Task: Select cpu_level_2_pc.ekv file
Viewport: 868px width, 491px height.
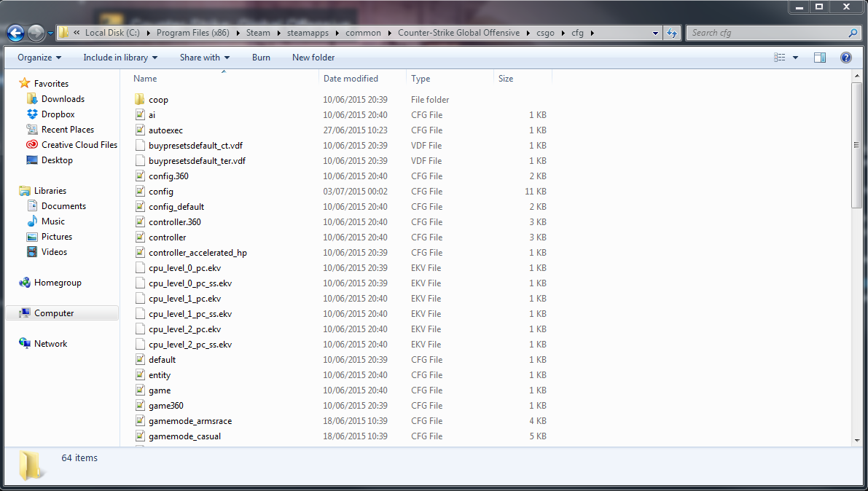Action: tap(184, 329)
